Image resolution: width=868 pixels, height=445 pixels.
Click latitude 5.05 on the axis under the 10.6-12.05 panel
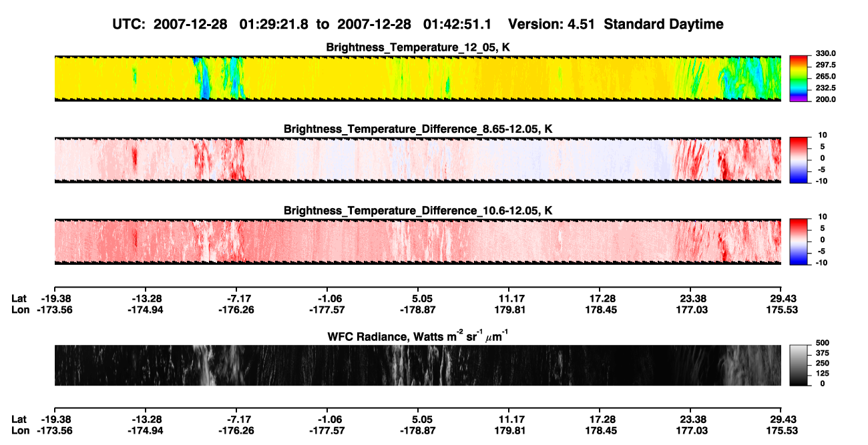pyautogui.click(x=418, y=298)
